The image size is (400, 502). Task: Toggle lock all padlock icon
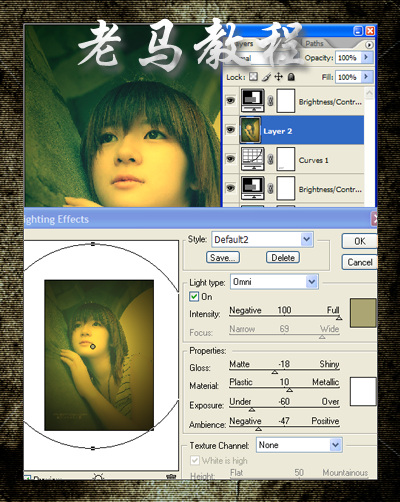pyautogui.click(x=291, y=77)
